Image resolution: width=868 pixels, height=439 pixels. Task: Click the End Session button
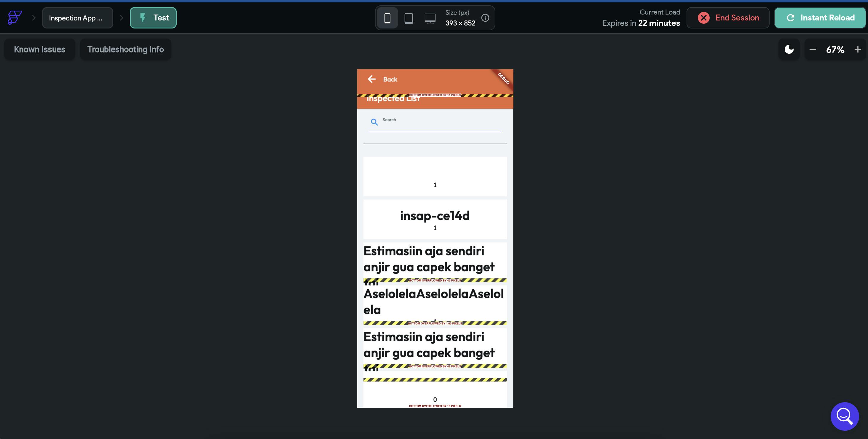(728, 18)
